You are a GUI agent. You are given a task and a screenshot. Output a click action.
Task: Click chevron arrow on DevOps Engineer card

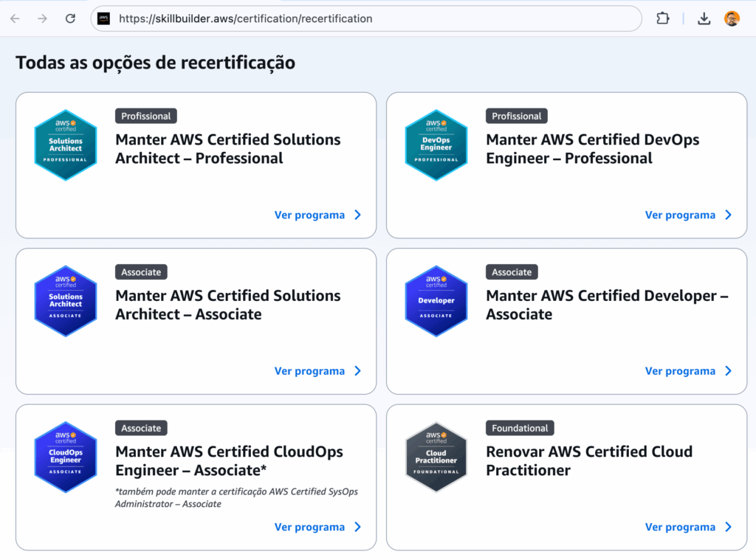729,215
